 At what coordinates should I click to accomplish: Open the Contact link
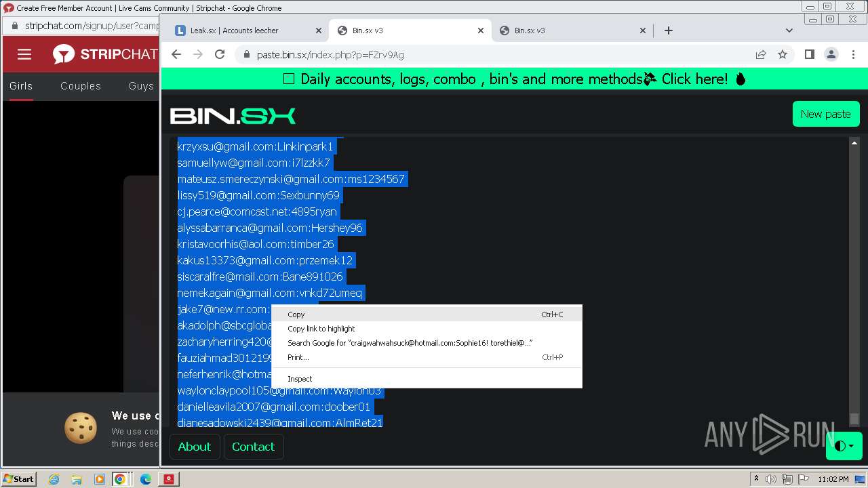click(253, 447)
